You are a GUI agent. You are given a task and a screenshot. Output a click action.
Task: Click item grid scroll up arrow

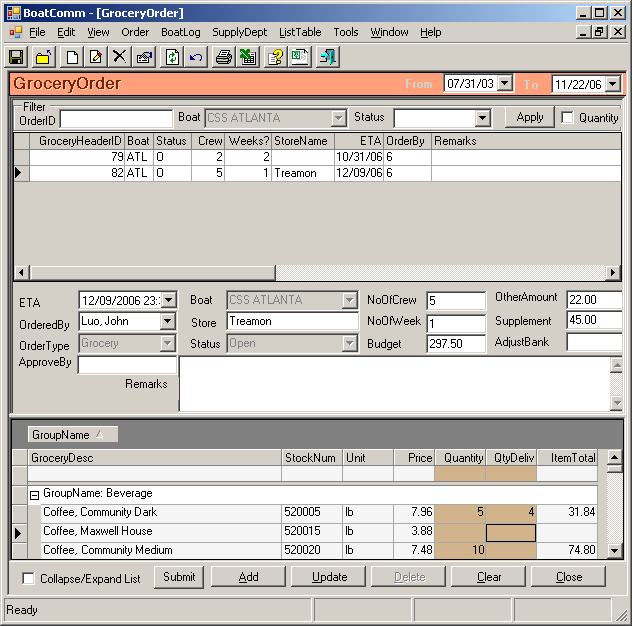614,457
